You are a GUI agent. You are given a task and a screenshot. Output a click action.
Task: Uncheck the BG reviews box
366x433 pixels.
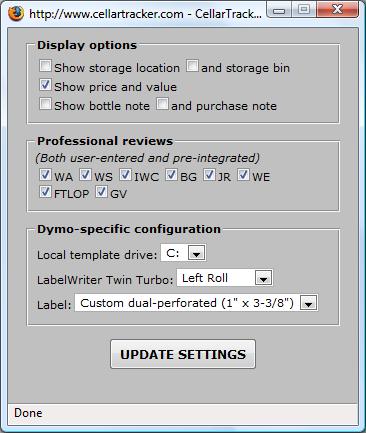click(171, 175)
